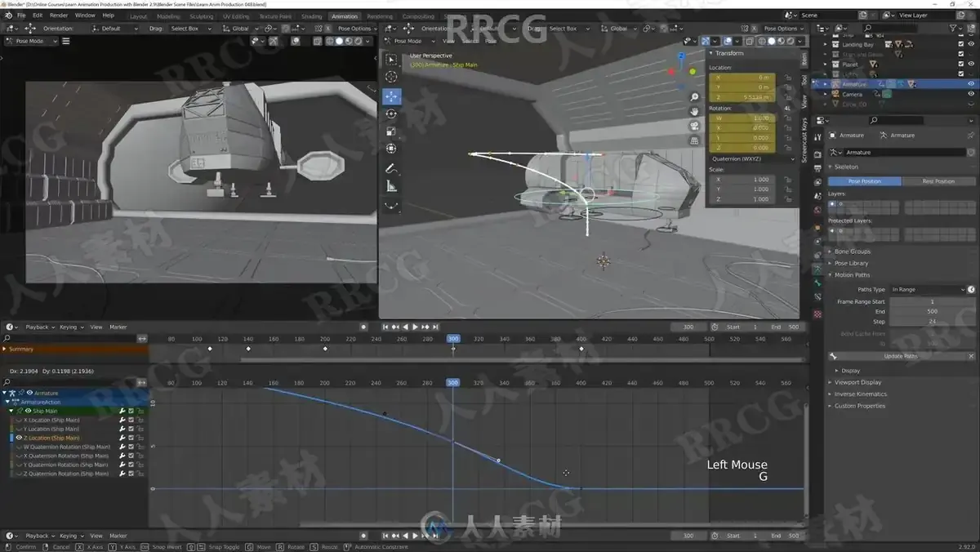
Task: Expand the Summary row in dope sheet
Action: (4, 349)
